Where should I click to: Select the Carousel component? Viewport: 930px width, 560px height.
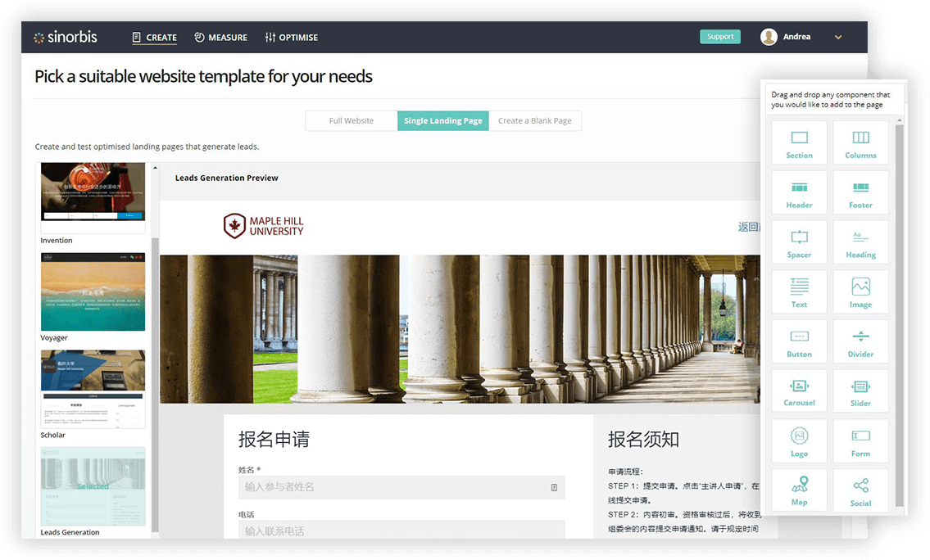[x=798, y=391]
